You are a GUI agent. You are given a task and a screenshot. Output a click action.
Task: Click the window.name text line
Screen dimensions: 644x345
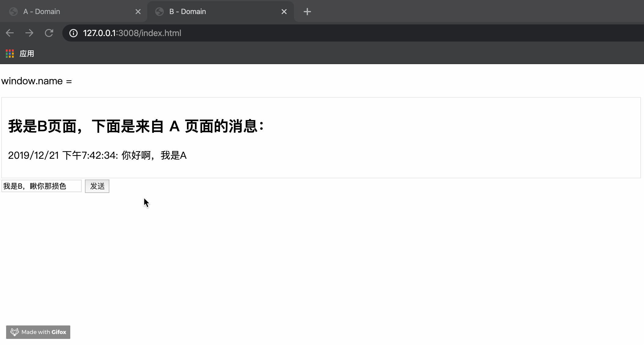37,81
